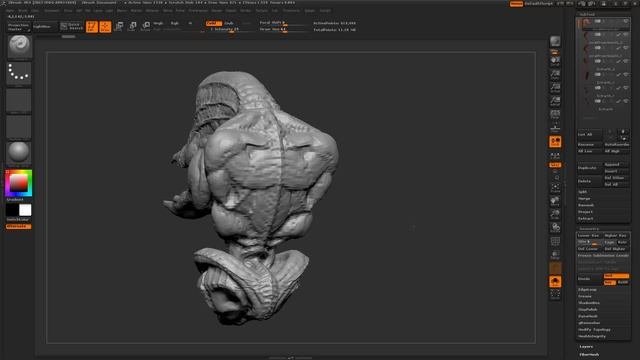Click the PolyF polyframe icon
The height and width of the screenshot is (360, 640).
click(x=555, y=242)
